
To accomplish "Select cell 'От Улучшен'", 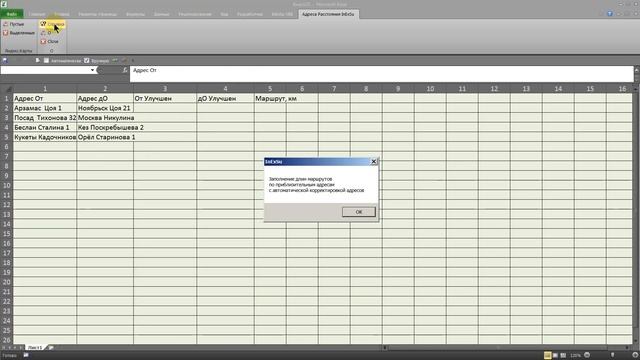I will point(165,98).
